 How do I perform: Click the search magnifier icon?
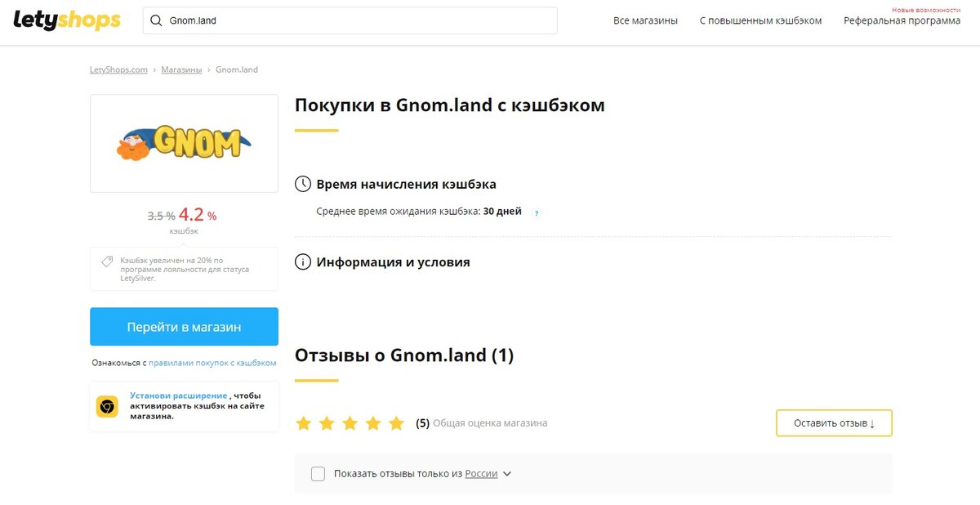click(x=156, y=20)
